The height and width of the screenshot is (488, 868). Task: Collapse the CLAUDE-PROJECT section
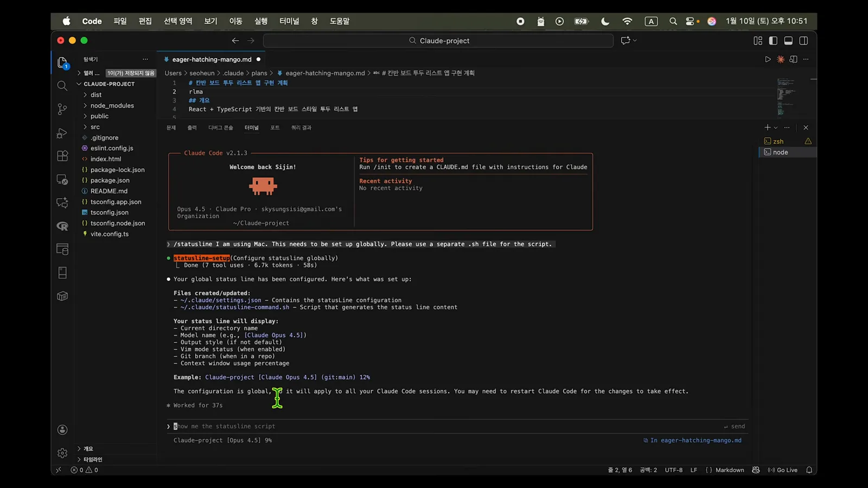[109, 84]
